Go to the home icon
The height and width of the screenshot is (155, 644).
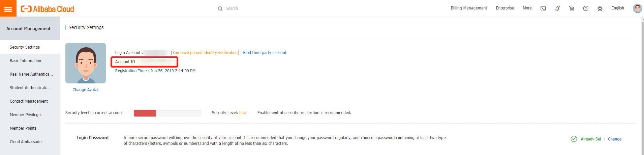600,8
